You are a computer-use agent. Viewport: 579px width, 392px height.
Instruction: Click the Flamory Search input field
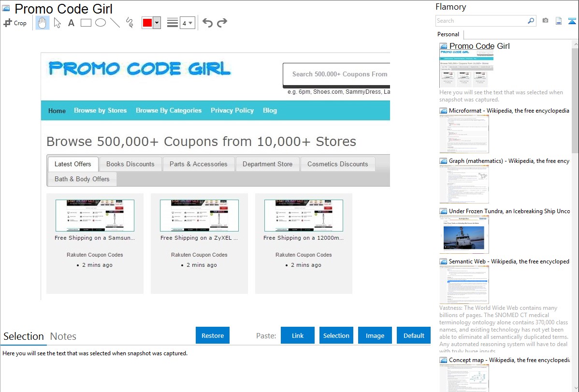(x=481, y=21)
